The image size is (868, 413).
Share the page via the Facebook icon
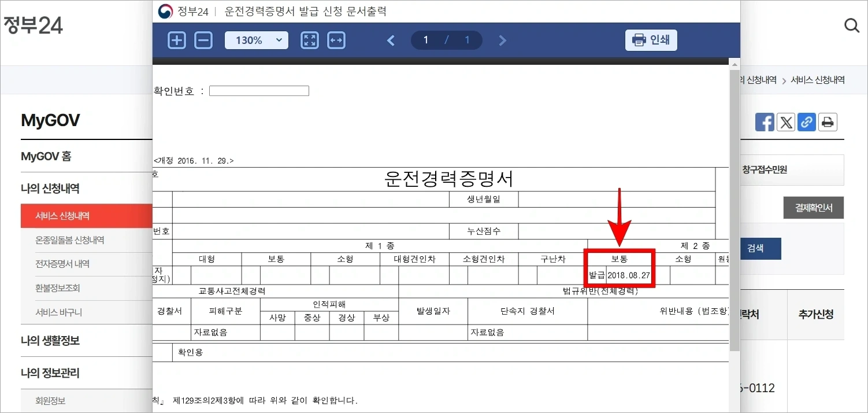(x=765, y=122)
